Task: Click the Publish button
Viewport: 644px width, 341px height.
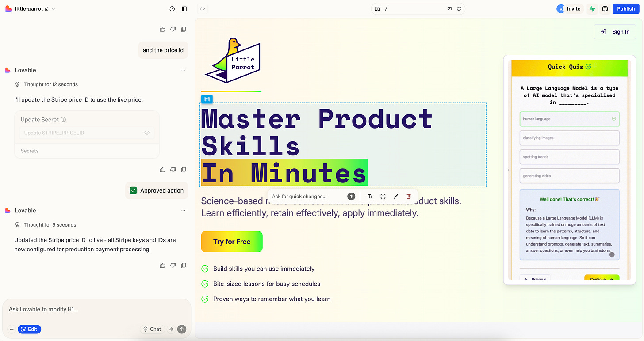Action: [x=626, y=8]
